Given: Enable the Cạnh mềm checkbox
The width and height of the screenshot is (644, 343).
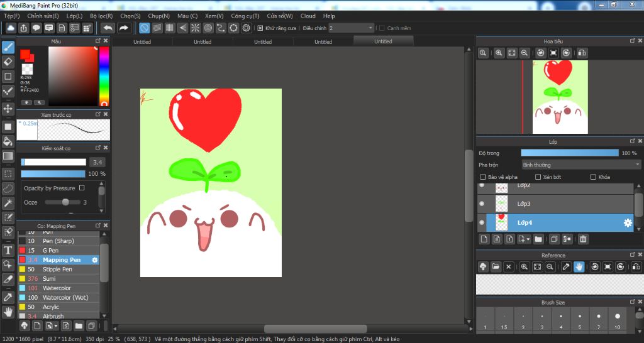Looking at the screenshot, I should click(x=382, y=28).
